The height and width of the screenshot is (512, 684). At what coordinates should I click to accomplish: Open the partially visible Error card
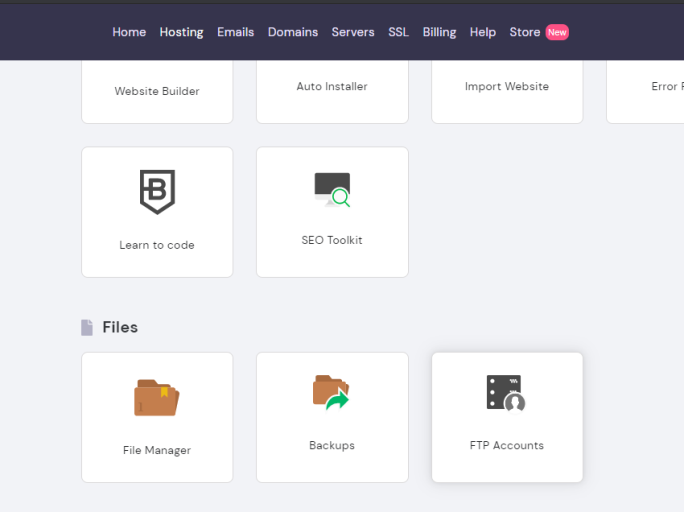(x=645, y=92)
